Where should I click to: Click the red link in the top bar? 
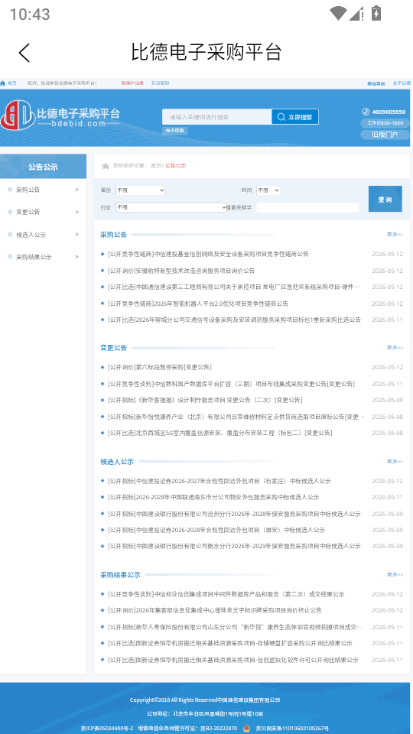(132, 83)
